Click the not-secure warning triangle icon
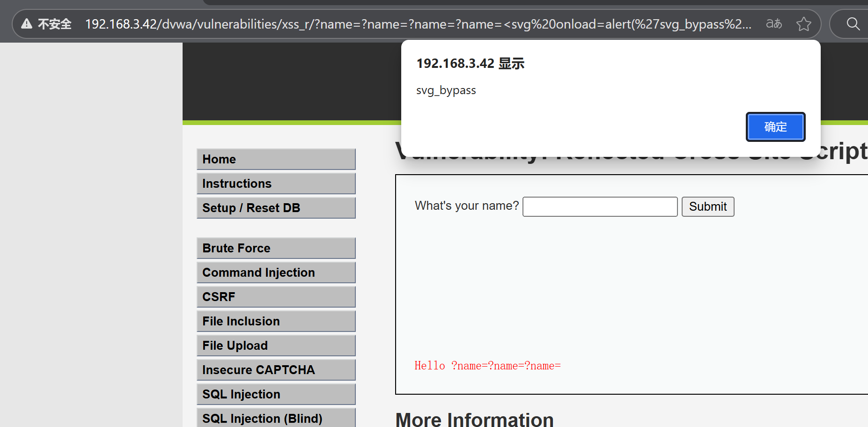The height and width of the screenshot is (427, 868). (27, 24)
